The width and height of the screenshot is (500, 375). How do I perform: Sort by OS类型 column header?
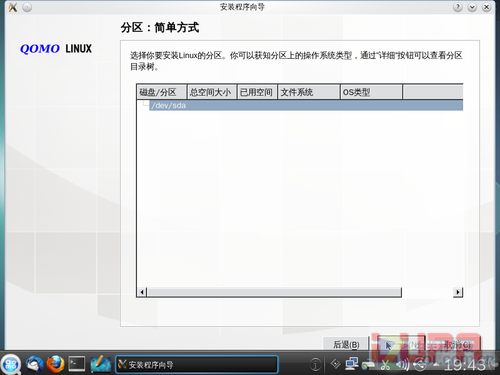click(x=371, y=92)
